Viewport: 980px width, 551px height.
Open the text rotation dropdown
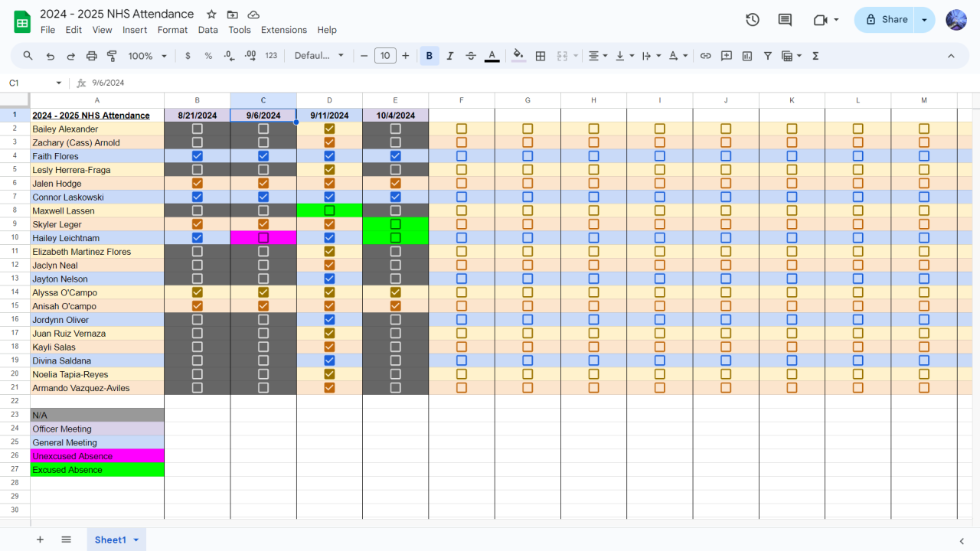(678, 56)
